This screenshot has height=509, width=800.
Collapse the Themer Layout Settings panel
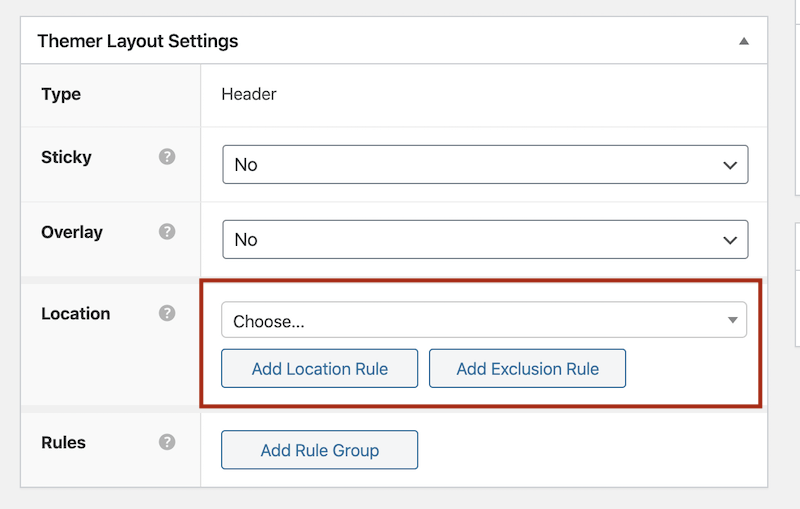[743, 42]
